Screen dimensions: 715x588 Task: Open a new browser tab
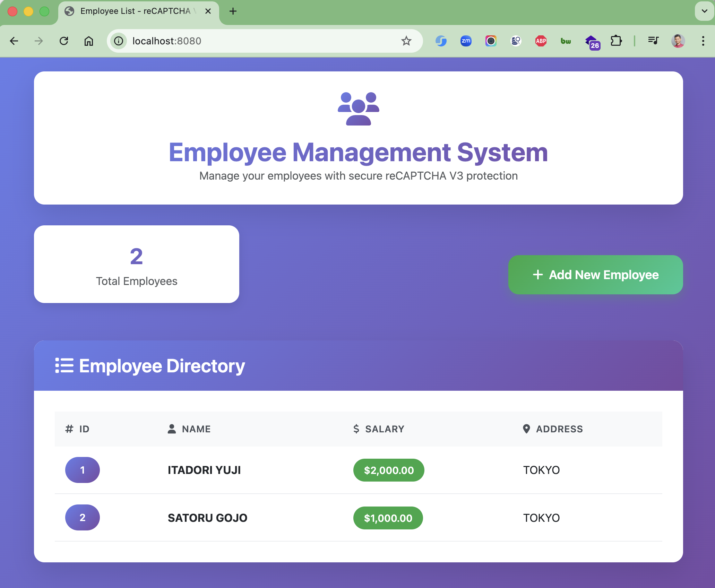[233, 11]
